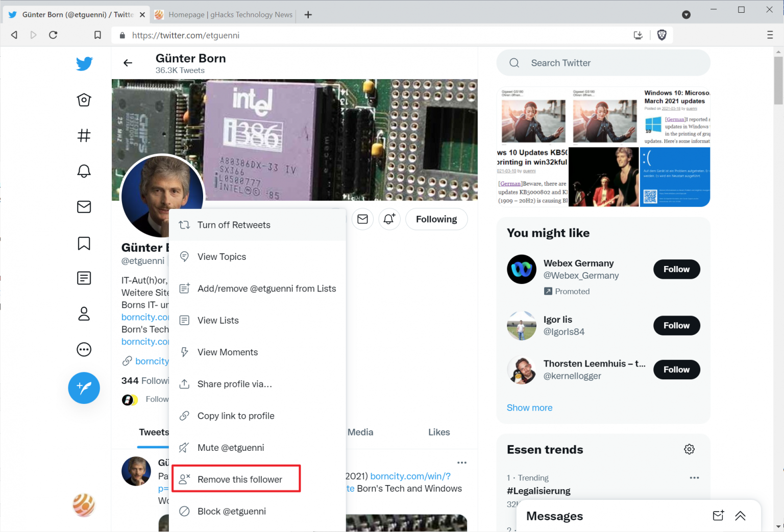The height and width of the screenshot is (532, 784).
Task: Enable tweet notifications with the bell button
Action: (389, 219)
